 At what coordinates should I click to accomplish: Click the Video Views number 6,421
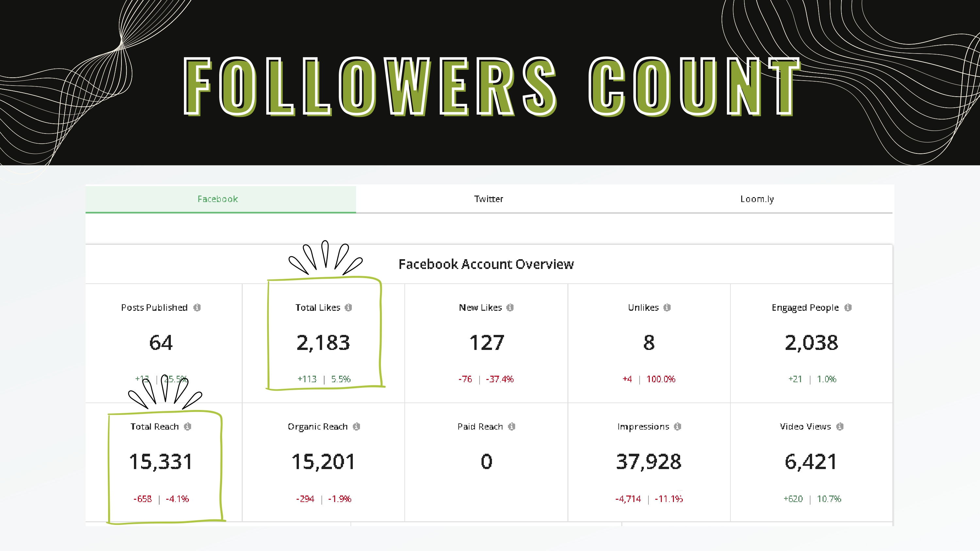[811, 462]
